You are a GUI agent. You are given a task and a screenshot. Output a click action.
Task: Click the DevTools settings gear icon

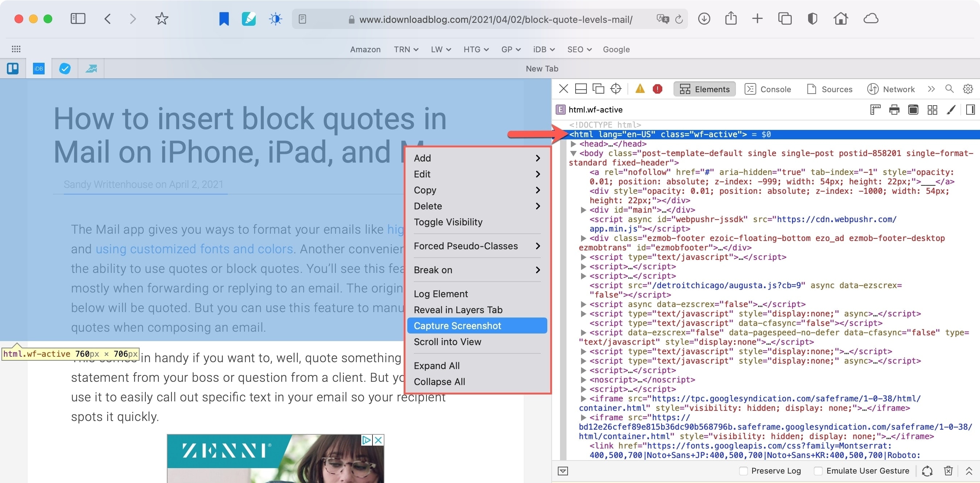[x=969, y=89]
